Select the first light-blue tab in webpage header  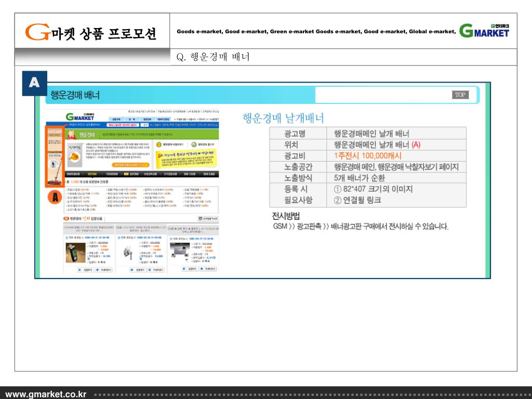(x=116, y=119)
